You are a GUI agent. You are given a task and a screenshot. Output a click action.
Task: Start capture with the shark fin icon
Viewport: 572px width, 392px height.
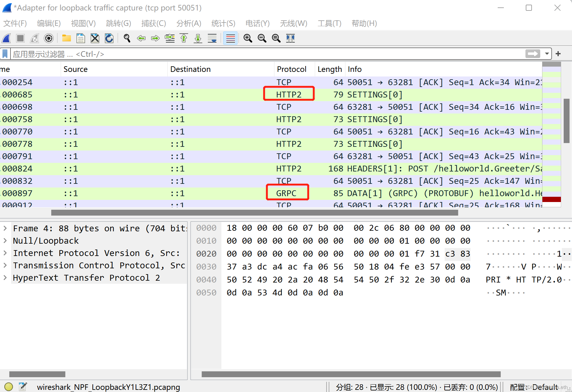click(x=6, y=38)
